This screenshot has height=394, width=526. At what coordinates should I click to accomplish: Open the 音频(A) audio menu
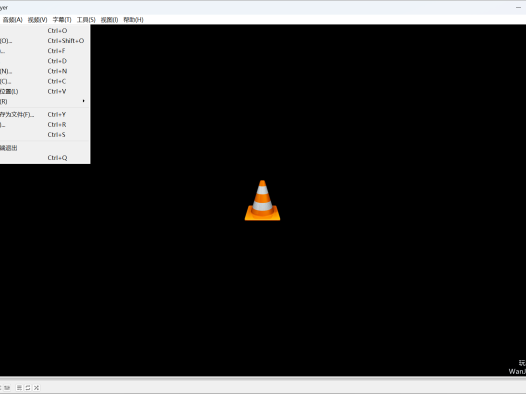click(12, 20)
